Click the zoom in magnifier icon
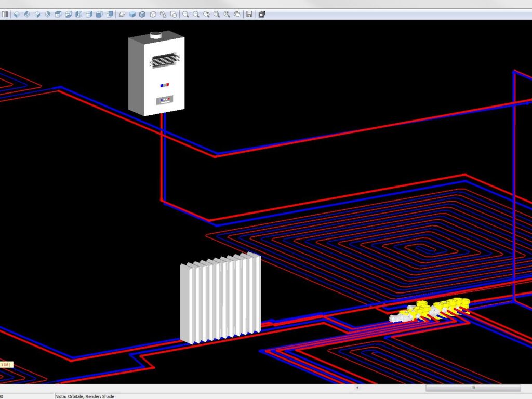 point(185,14)
